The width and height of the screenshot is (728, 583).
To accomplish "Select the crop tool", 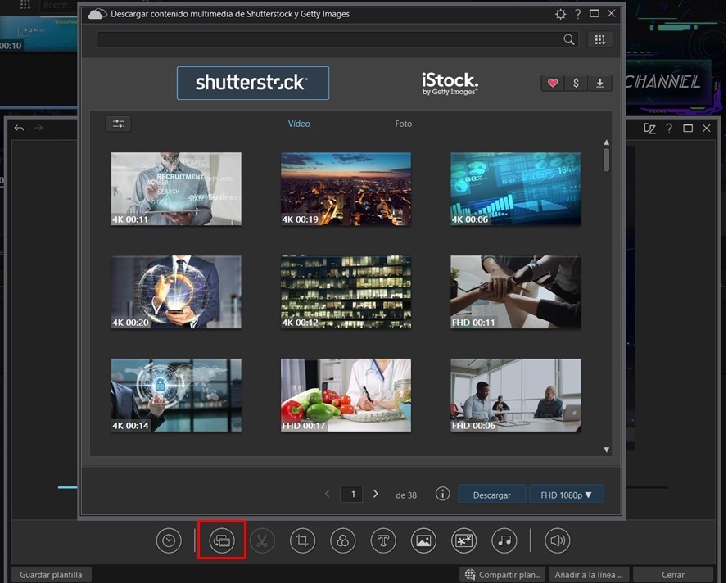I will tap(302, 540).
